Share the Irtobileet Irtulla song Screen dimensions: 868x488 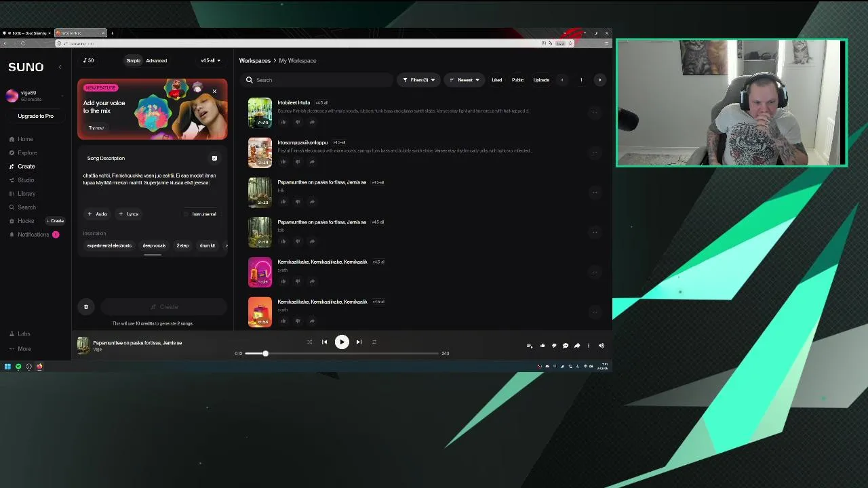point(312,122)
